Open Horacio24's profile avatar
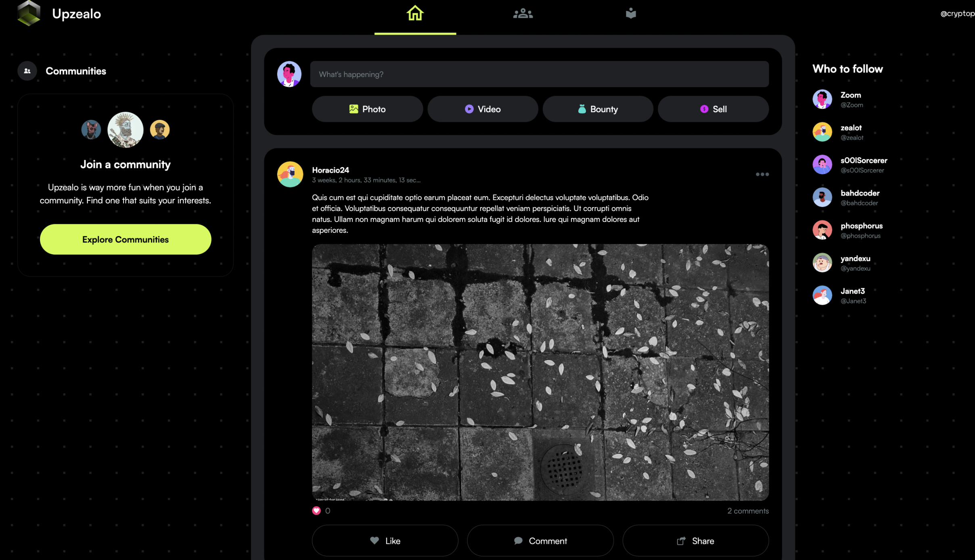 [290, 174]
